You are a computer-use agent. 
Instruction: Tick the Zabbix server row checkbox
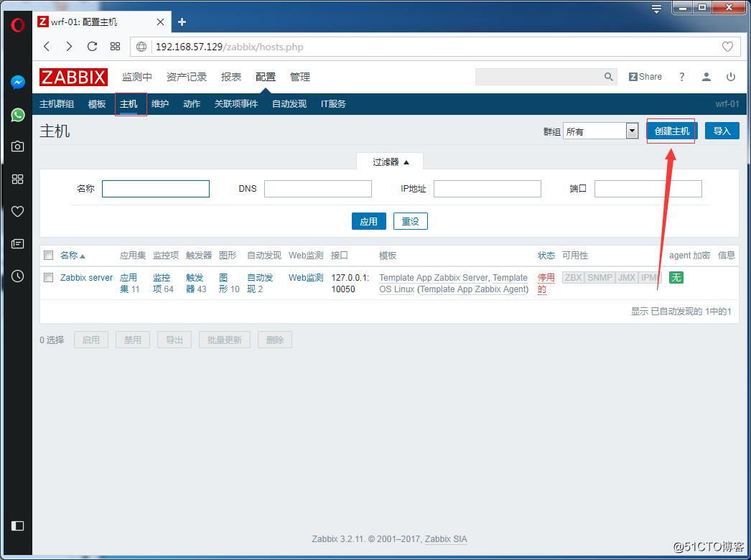pos(48,277)
